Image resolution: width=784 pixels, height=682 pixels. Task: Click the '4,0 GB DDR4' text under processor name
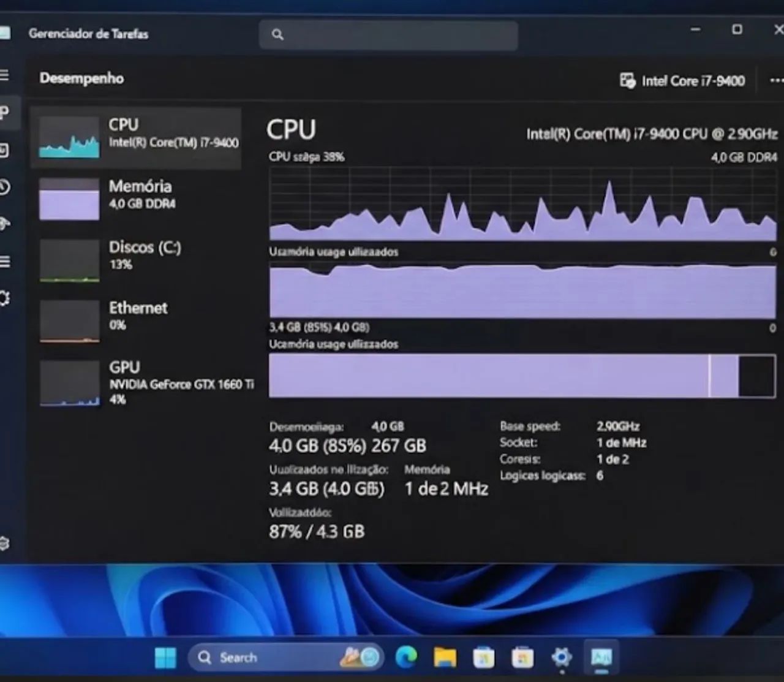(x=744, y=157)
